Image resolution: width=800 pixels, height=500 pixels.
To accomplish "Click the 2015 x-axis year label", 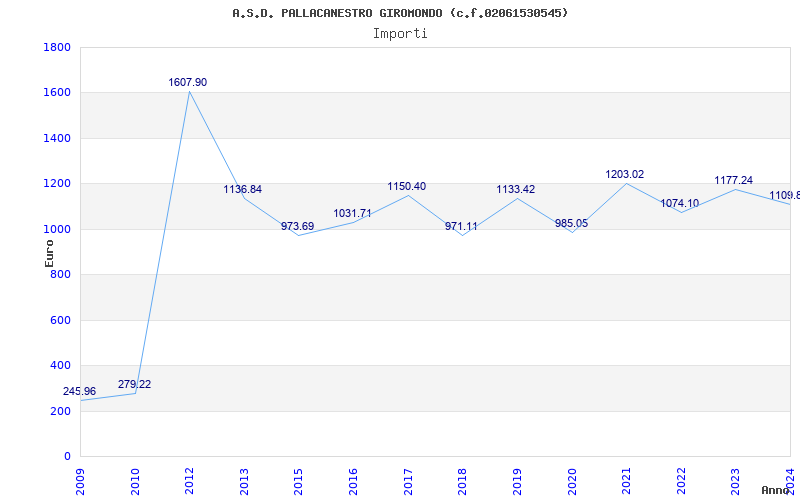I will (x=298, y=482).
